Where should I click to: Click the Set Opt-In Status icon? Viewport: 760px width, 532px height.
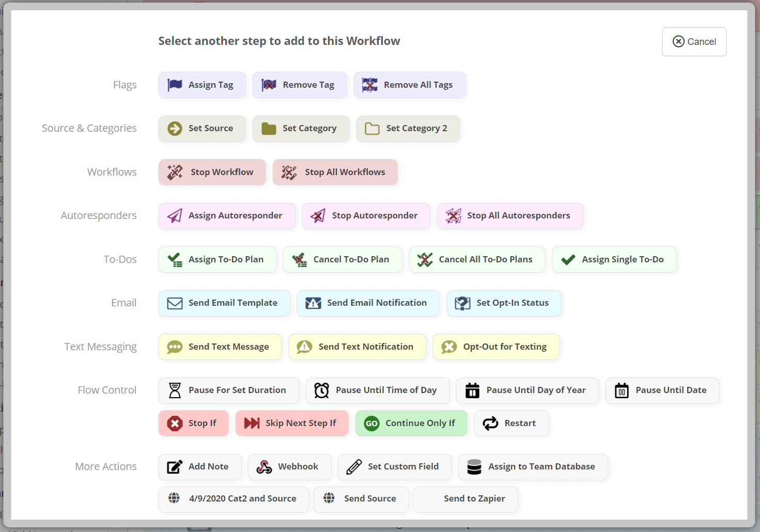462,303
